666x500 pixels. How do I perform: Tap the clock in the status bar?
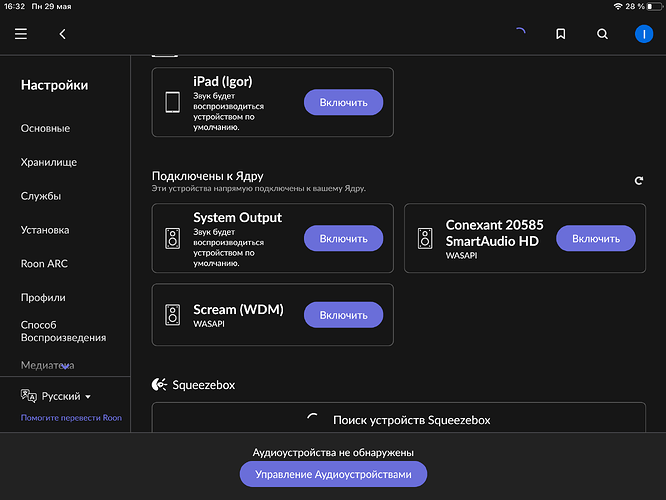click(14, 6)
